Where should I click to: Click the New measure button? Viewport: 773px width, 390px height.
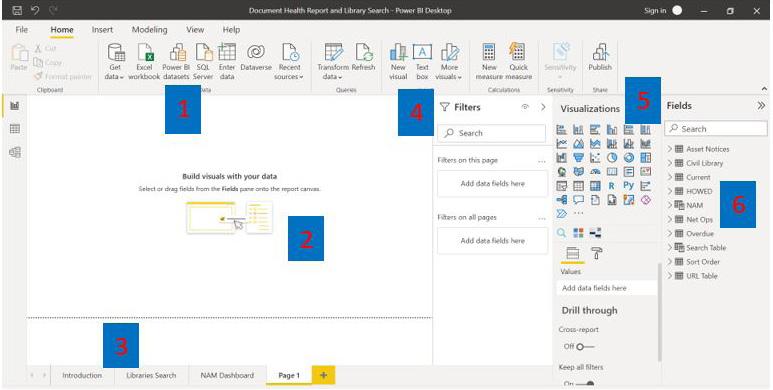coord(489,62)
